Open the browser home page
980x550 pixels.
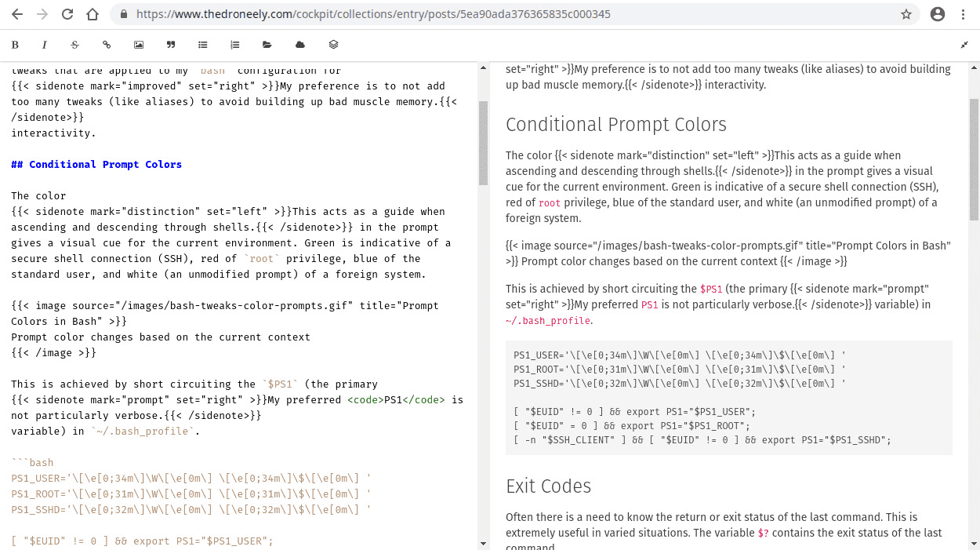point(93,14)
